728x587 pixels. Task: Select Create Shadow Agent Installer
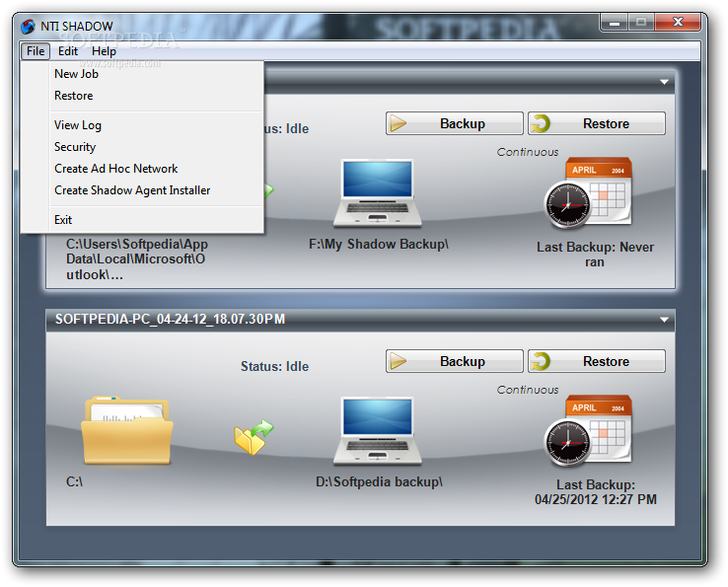142,190
